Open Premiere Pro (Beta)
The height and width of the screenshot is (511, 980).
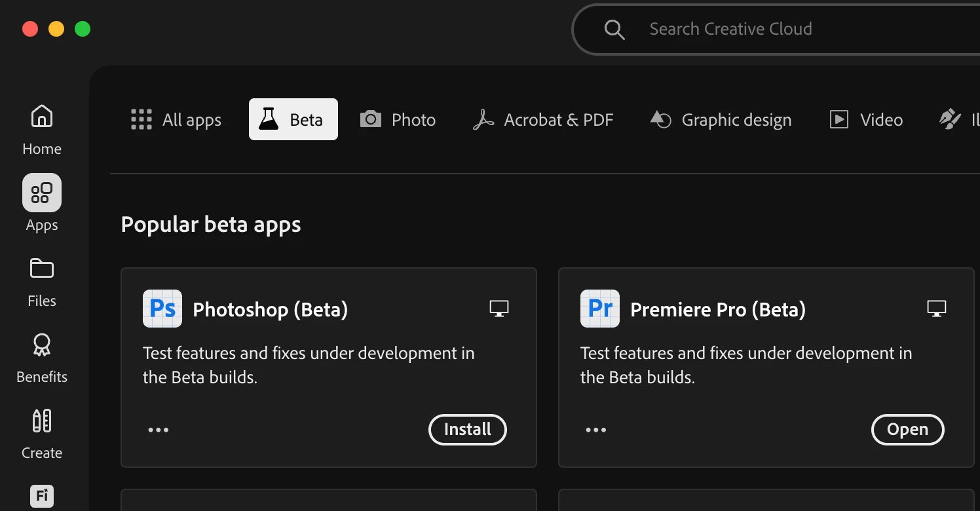tap(908, 430)
